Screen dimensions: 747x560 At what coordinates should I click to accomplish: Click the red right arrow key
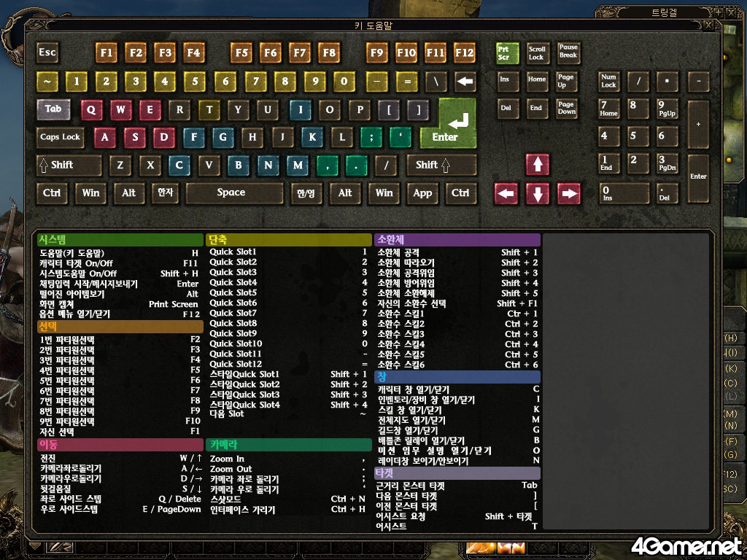click(569, 194)
